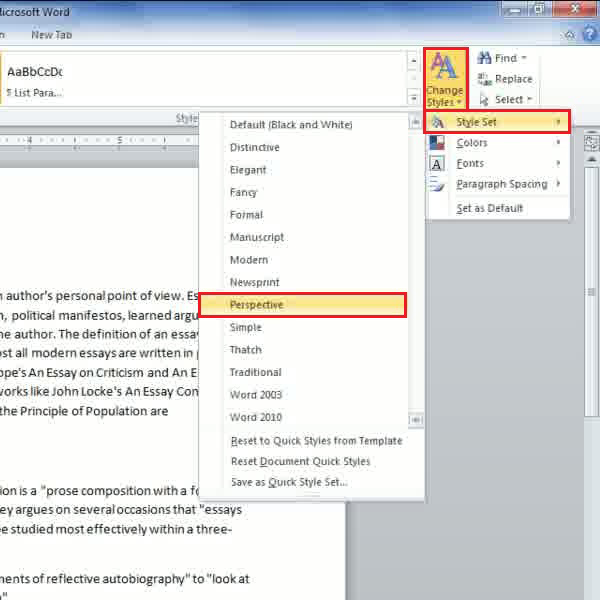Viewport: 600px width, 600px height.
Task: Choose Default (Black and White) style set
Action: point(302,125)
